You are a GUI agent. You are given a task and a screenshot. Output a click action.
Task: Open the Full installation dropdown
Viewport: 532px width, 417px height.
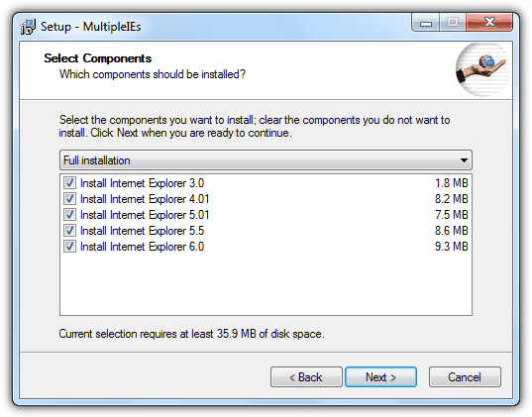(x=266, y=160)
